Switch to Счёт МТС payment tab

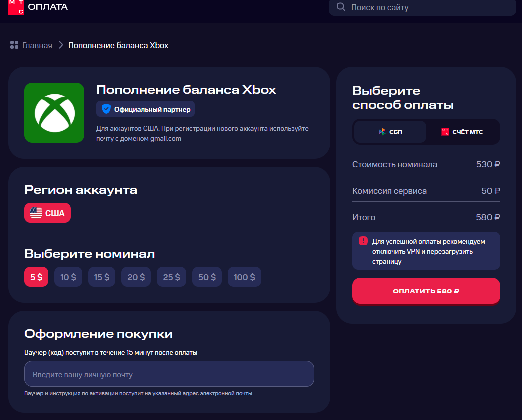click(x=462, y=132)
